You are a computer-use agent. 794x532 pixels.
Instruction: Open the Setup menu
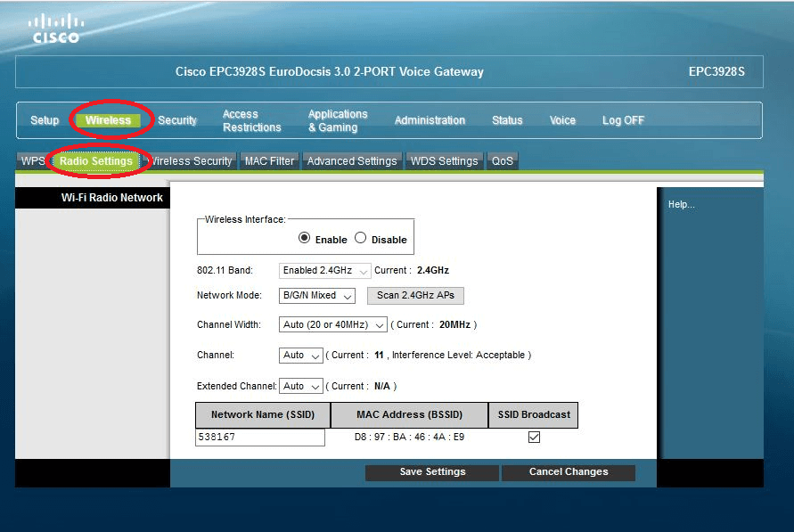click(x=45, y=120)
